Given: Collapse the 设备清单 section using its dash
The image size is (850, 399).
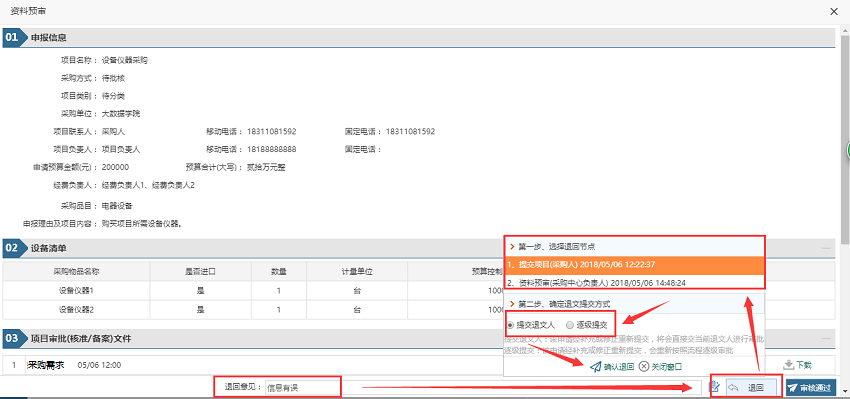Looking at the screenshot, I should 826,248.
